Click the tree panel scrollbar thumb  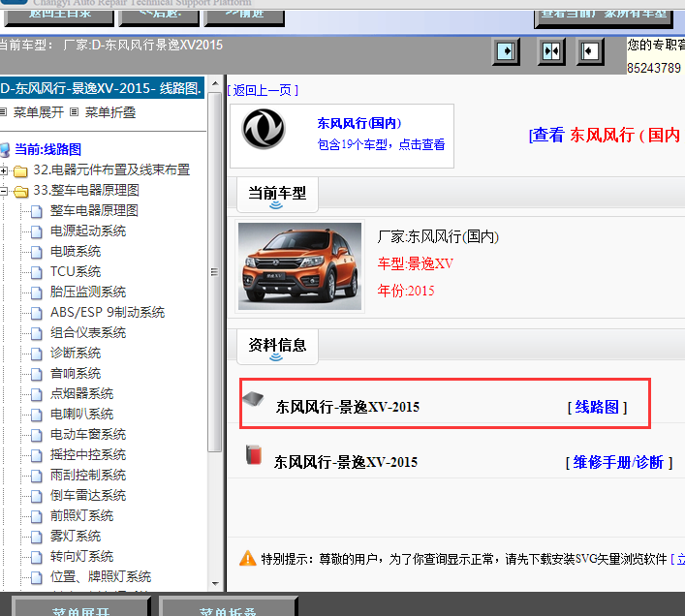coord(215,271)
